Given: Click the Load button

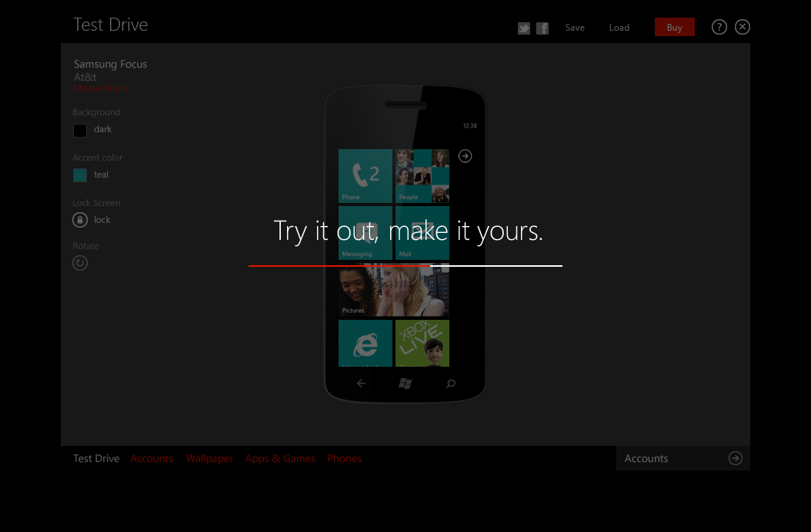Looking at the screenshot, I should (x=619, y=28).
